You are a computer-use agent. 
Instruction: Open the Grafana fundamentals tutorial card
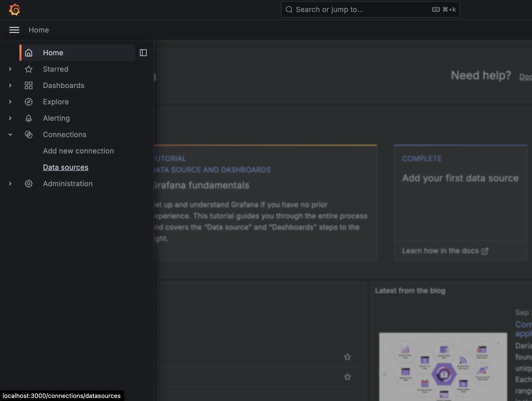coord(265,203)
